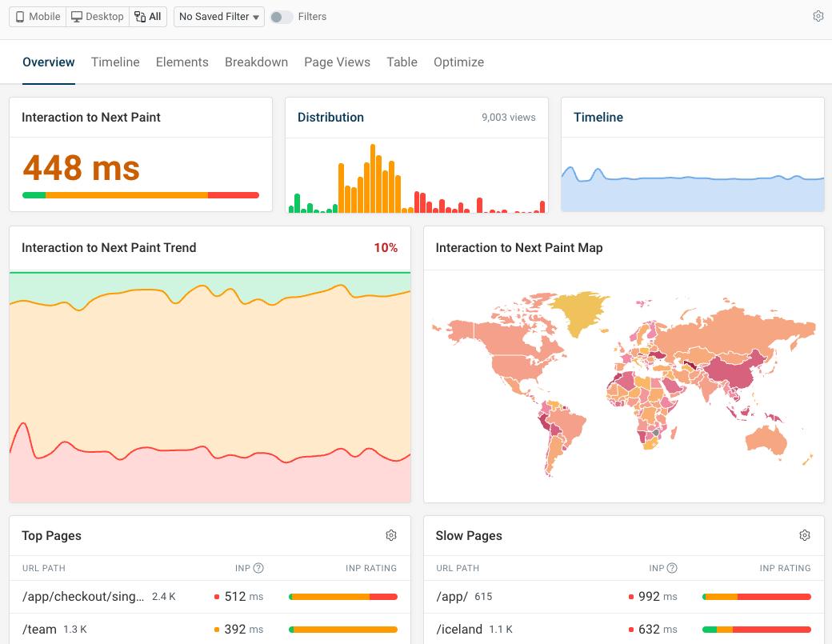Open the Page Views tab
Screen dimensions: 832x644
(337, 62)
